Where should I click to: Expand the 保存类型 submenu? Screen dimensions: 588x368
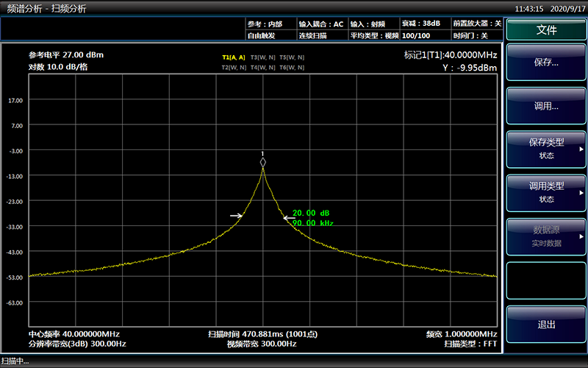click(x=546, y=150)
